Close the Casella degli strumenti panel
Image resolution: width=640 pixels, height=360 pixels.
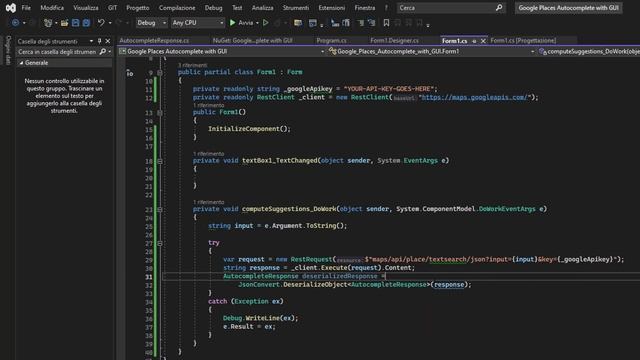(108, 41)
